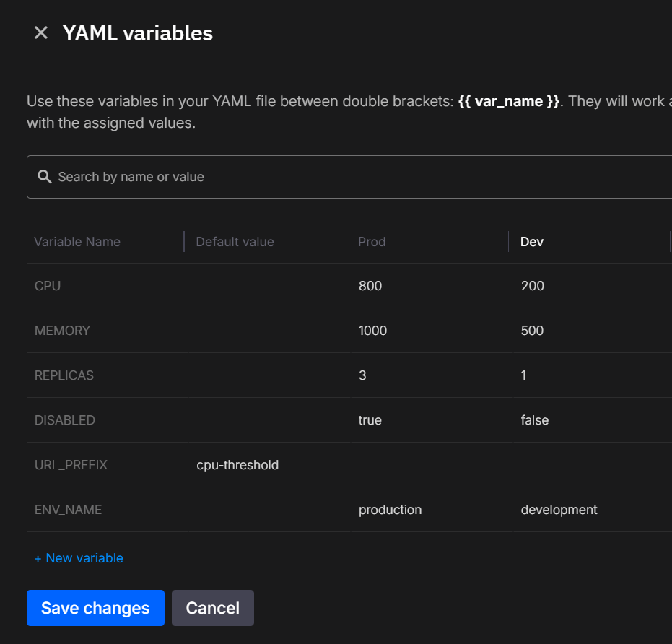Edit the MEMORY Dev value 500
672x644 pixels.
533,331
